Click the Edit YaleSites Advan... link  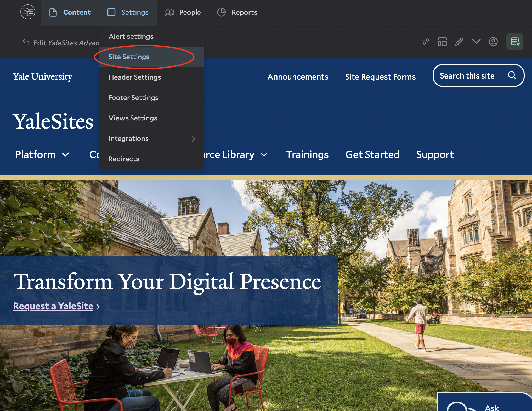(66, 43)
